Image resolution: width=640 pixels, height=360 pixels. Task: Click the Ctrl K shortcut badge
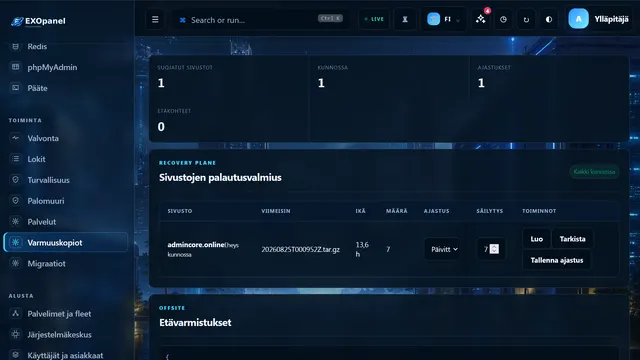330,18
